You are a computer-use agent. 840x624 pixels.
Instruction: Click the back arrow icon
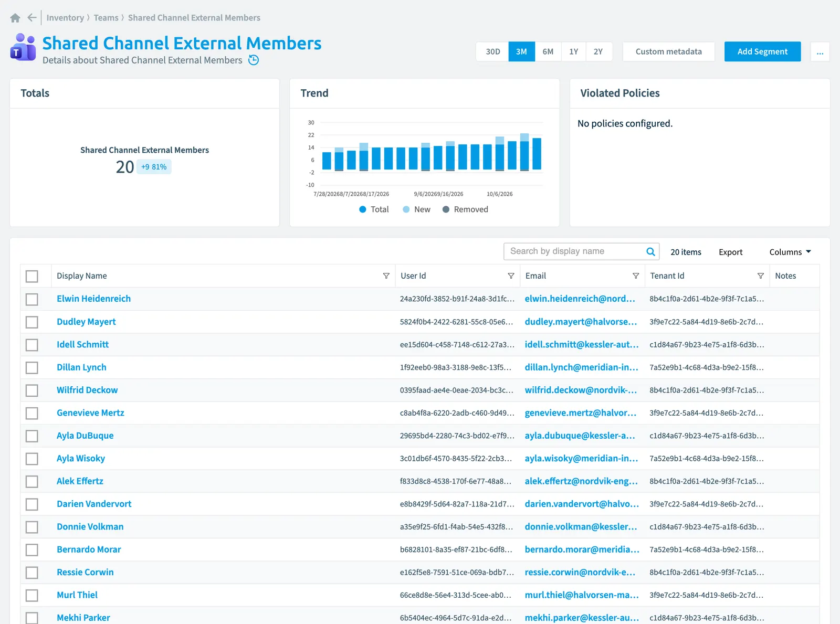coord(32,18)
